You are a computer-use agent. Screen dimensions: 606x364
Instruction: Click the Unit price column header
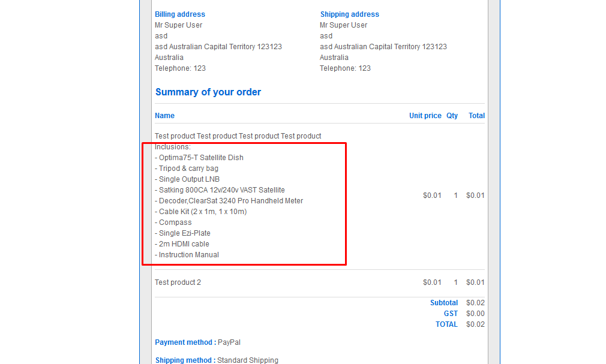click(x=425, y=116)
